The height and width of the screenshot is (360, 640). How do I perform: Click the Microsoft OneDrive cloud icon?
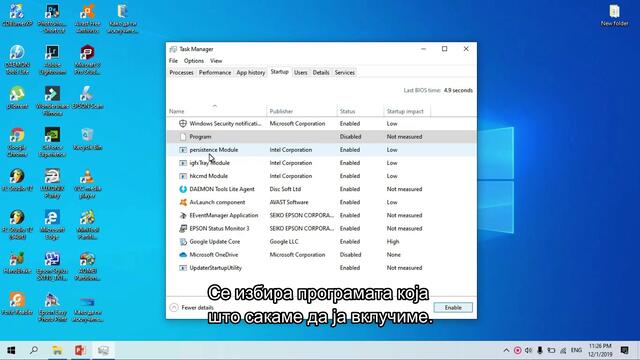click(183, 255)
